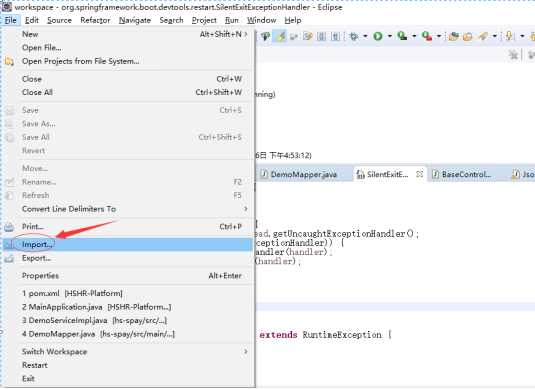Close the SilentExitE... editor tab
The height and width of the screenshot is (389, 535).
click(420, 174)
